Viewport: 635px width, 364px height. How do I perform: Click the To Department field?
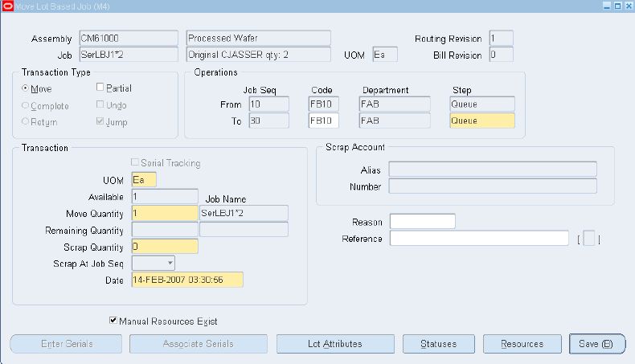tap(395, 121)
